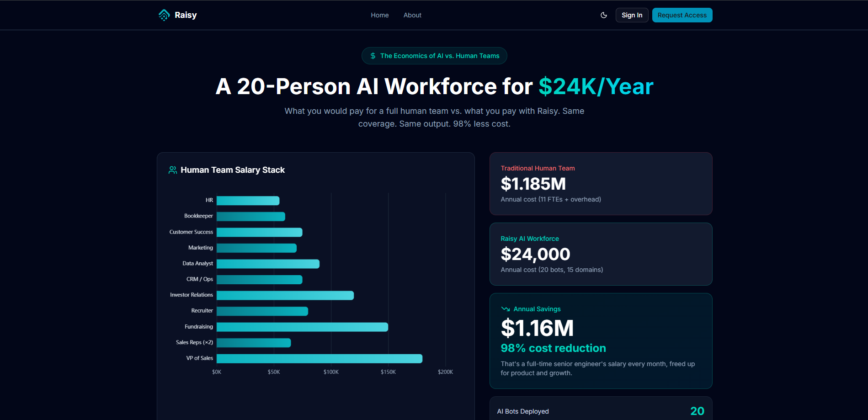Image resolution: width=868 pixels, height=420 pixels.
Task: Click the 98% cost reduction text
Action: tap(553, 348)
